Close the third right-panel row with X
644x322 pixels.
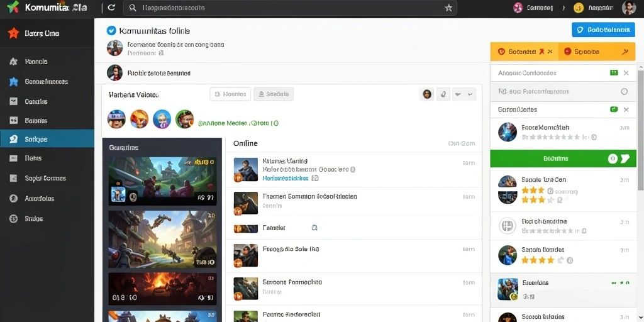(626, 109)
